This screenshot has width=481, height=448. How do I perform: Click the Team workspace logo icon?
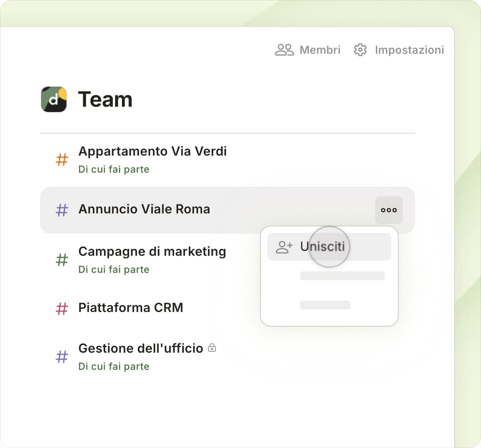pyautogui.click(x=54, y=99)
